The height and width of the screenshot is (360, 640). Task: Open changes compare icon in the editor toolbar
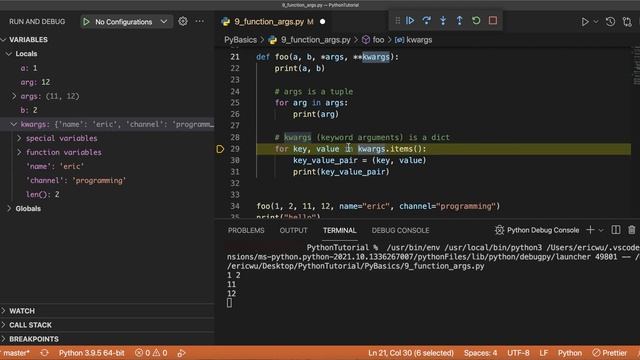627,22
